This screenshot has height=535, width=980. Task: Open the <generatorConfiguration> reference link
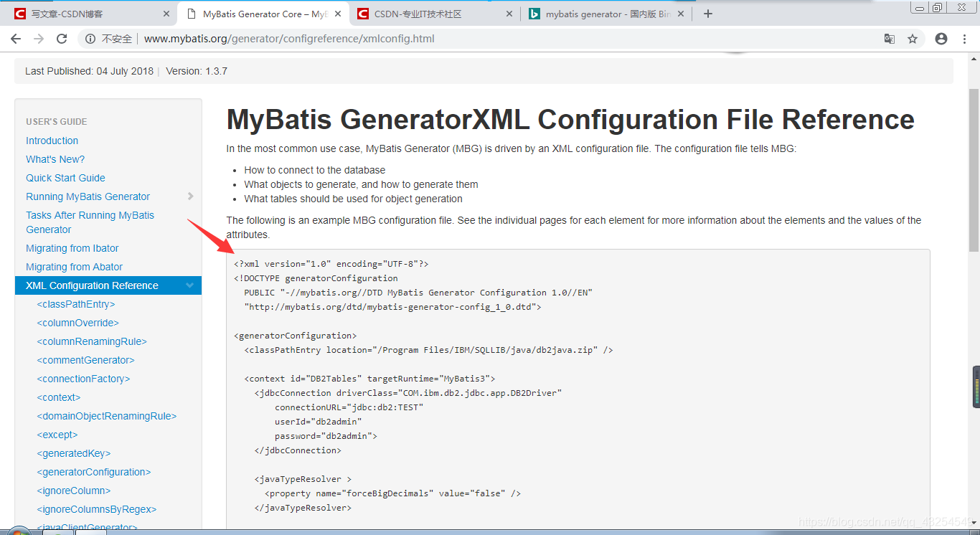click(x=94, y=472)
